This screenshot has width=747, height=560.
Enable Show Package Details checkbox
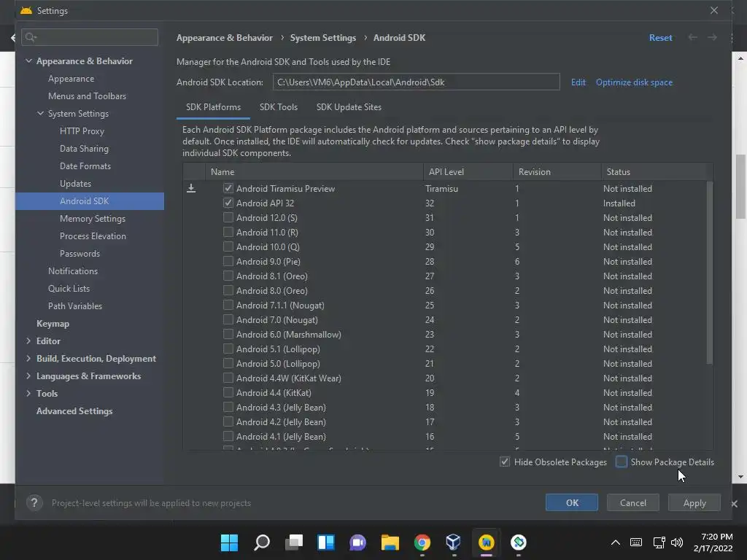(x=622, y=462)
